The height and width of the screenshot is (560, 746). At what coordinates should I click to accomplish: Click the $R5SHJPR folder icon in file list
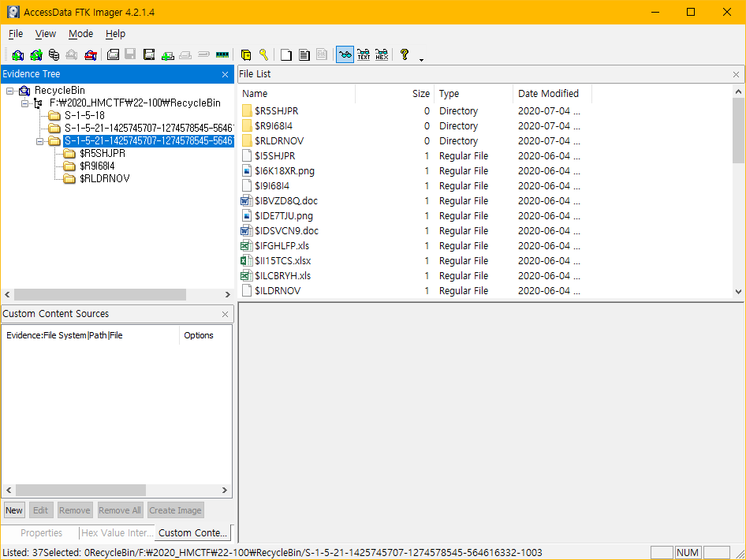pos(247,111)
